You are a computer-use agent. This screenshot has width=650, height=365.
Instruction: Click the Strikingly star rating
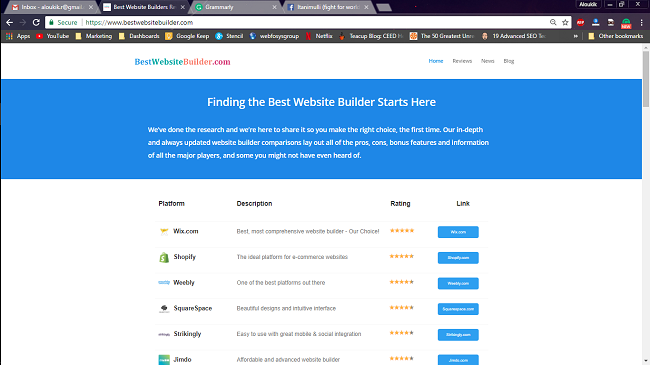click(x=402, y=333)
